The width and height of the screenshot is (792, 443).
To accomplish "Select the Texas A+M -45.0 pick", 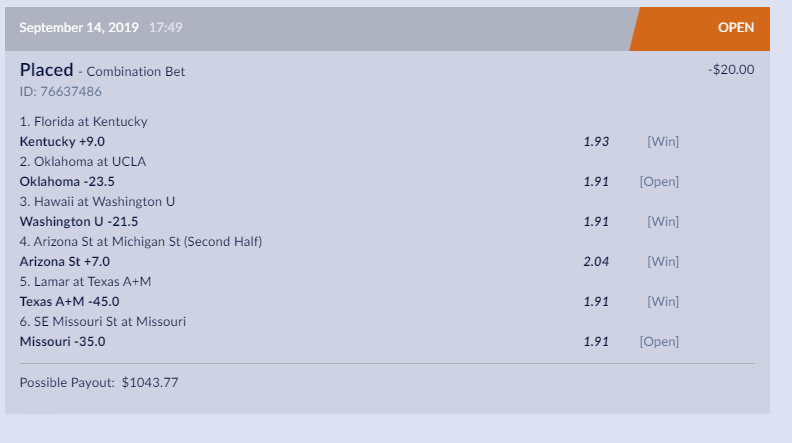I will pos(70,301).
